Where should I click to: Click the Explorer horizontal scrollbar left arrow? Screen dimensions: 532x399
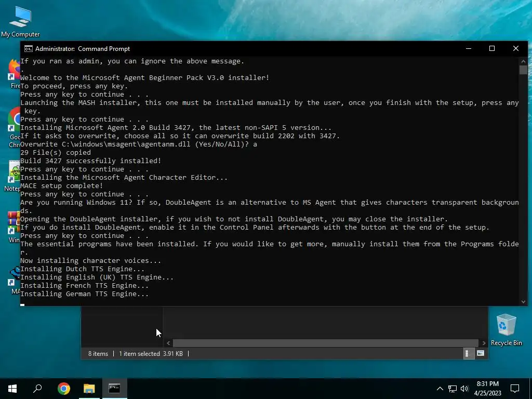point(168,343)
